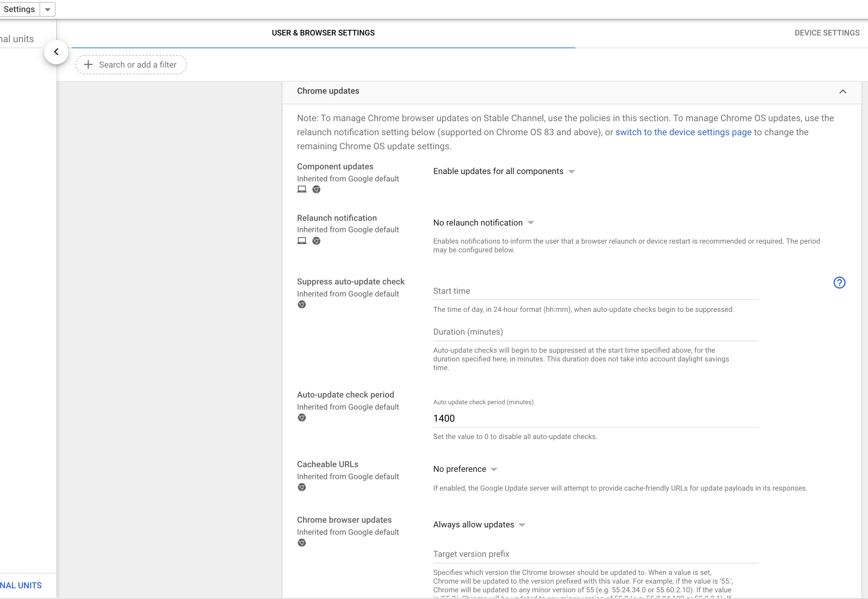Click the Chrome icon under Cacheable URLs
This screenshot has width=868, height=599.
click(x=302, y=487)
